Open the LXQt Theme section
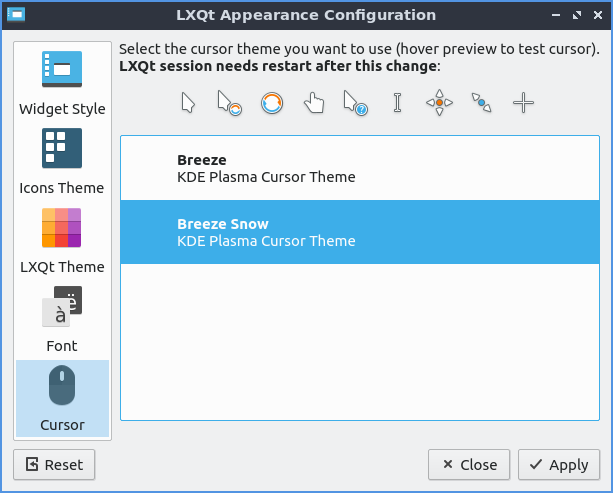 pyautogui.click(x=62, y=241)
